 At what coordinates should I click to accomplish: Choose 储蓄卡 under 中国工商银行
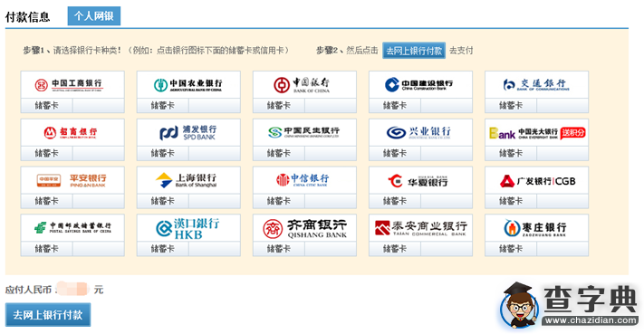pyautogui.click(x=47, y=106)
